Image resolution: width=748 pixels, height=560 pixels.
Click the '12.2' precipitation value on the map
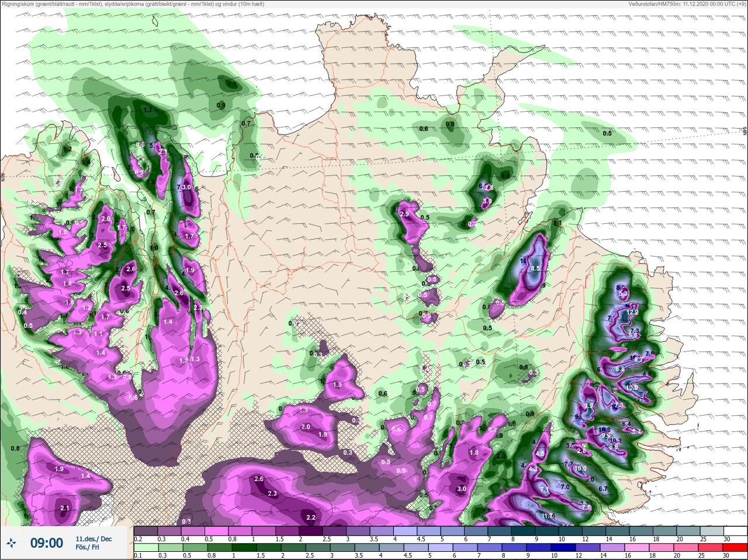point(633,313)
